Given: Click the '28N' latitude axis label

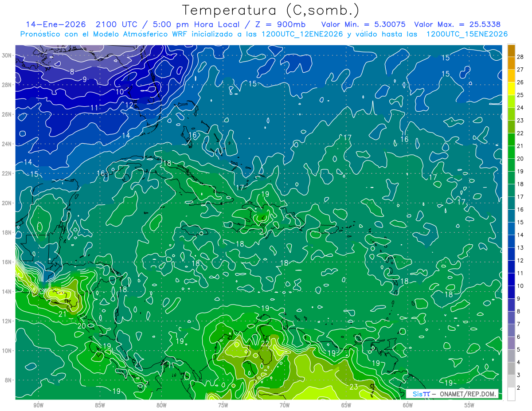Looking at the screenshot, I should (8, 85).
